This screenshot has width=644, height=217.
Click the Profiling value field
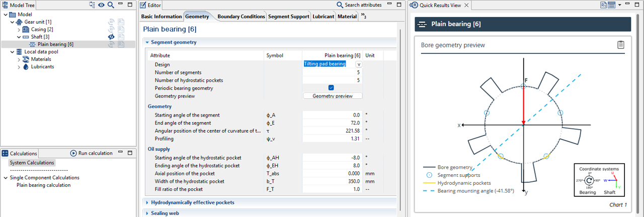point(332,139)
